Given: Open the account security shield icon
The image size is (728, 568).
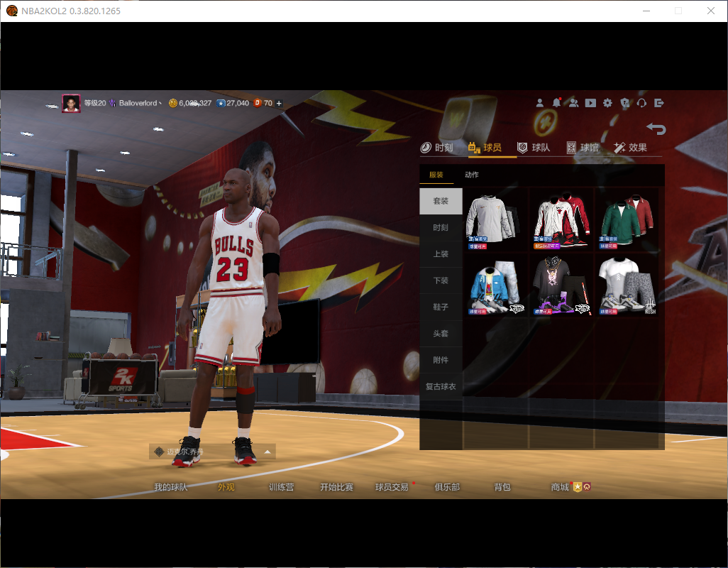Looking at the screenshot, I should click(x=625, y=103).
